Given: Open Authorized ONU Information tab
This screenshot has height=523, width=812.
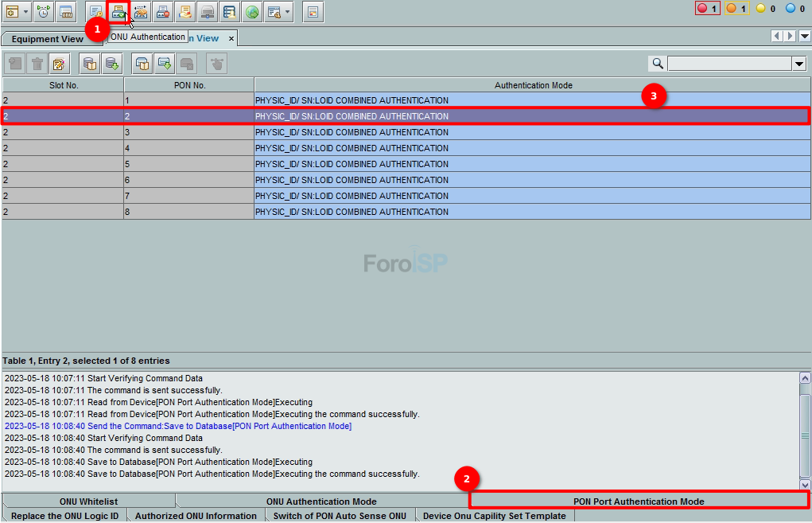Looking at the screenshot, I should tap(196, 516).
